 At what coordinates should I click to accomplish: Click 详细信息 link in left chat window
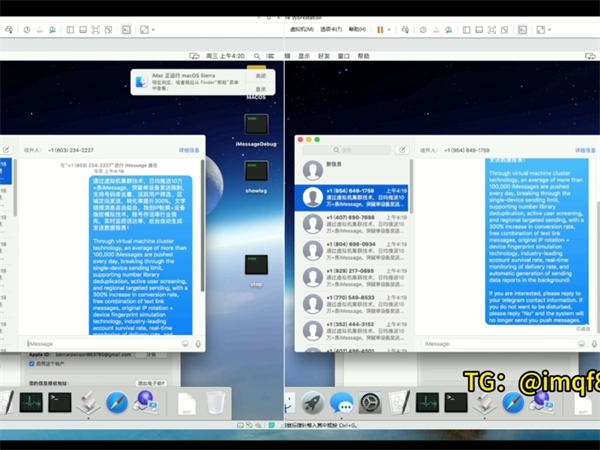coord(190,150)
